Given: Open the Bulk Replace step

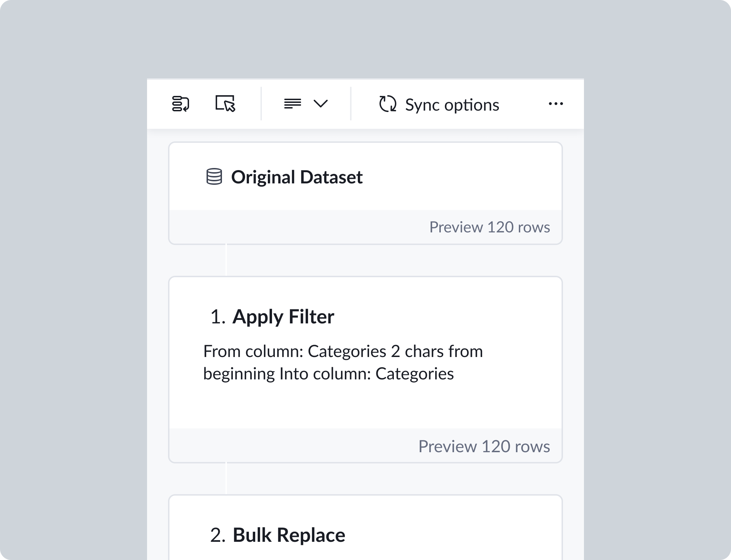Looking at the screenshot, I should (289, 535).
